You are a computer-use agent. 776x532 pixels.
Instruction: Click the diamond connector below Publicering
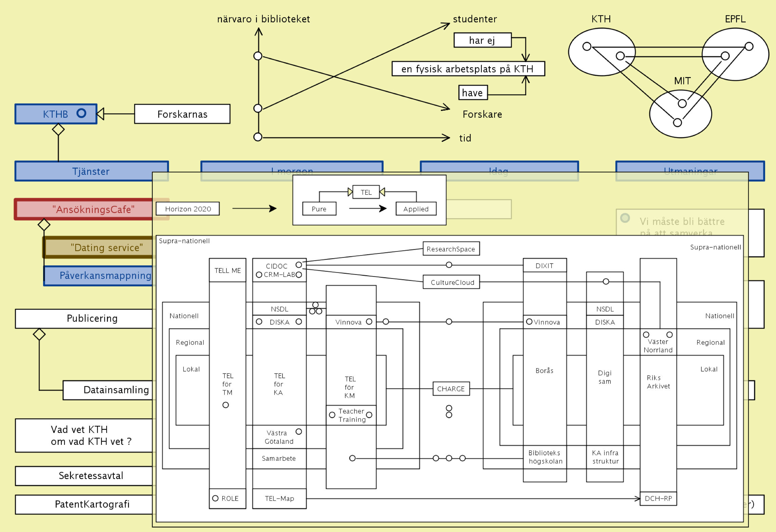39,334
